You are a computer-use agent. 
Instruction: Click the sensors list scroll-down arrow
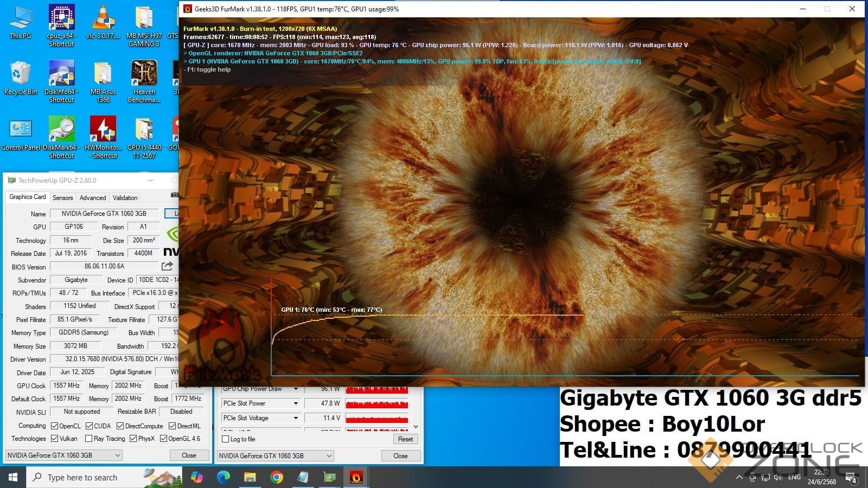[x=416, y=427]
